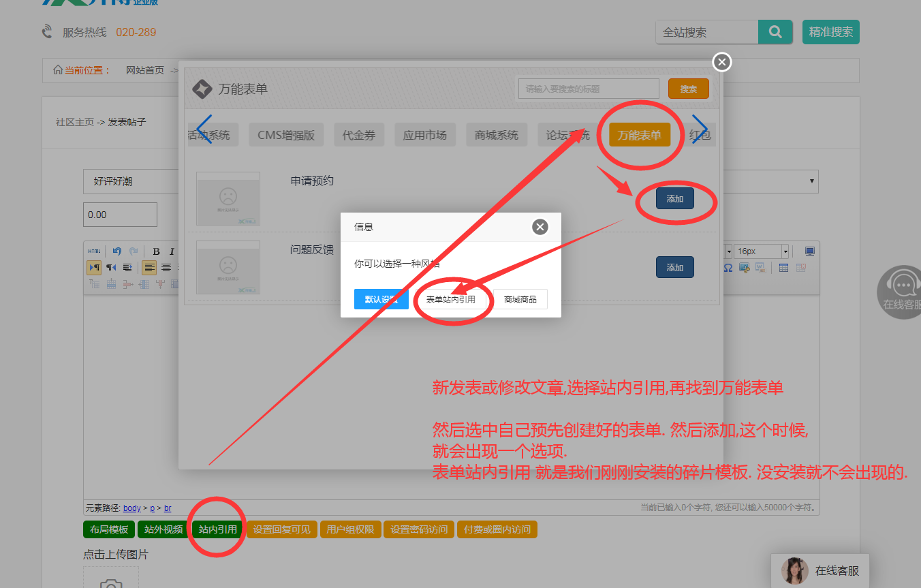Expand the 好评好潮 category dropdown
The height and width of the screenshot is (588, 921).
[x=811, y=181]
